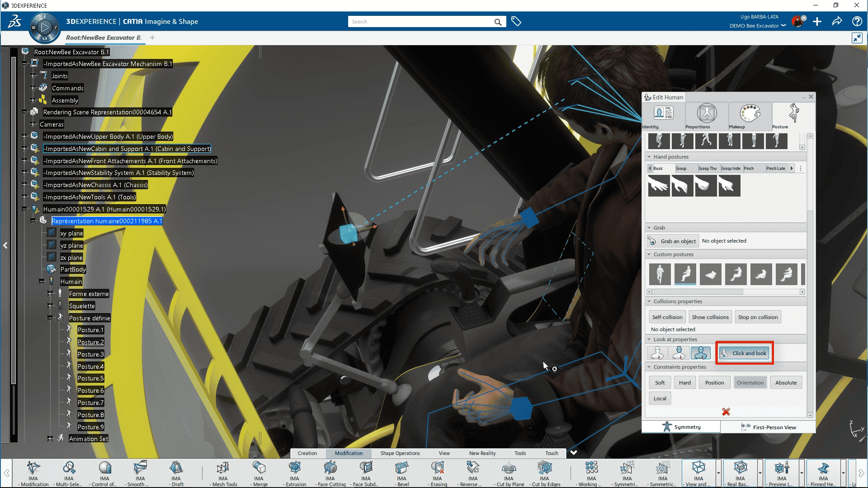868x488 pixels.
Task: Toggle the Self-collision option
Action: 667,317
